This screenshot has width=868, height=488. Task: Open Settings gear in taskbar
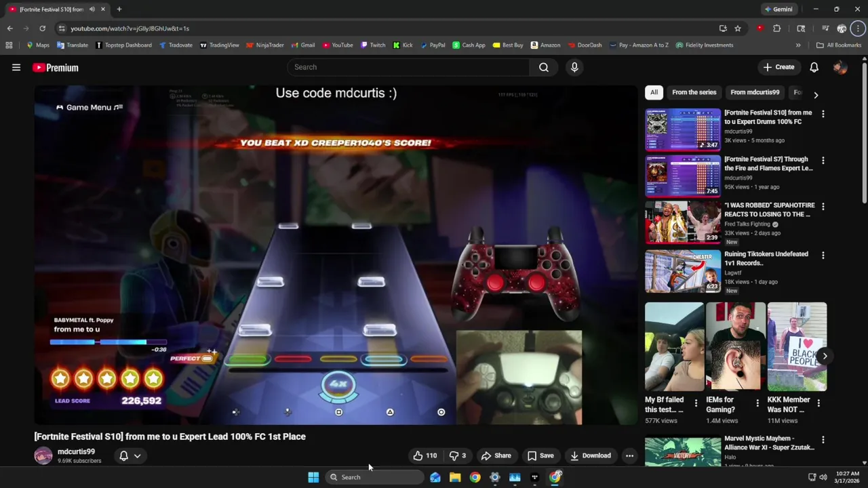[x=495, y=477]
